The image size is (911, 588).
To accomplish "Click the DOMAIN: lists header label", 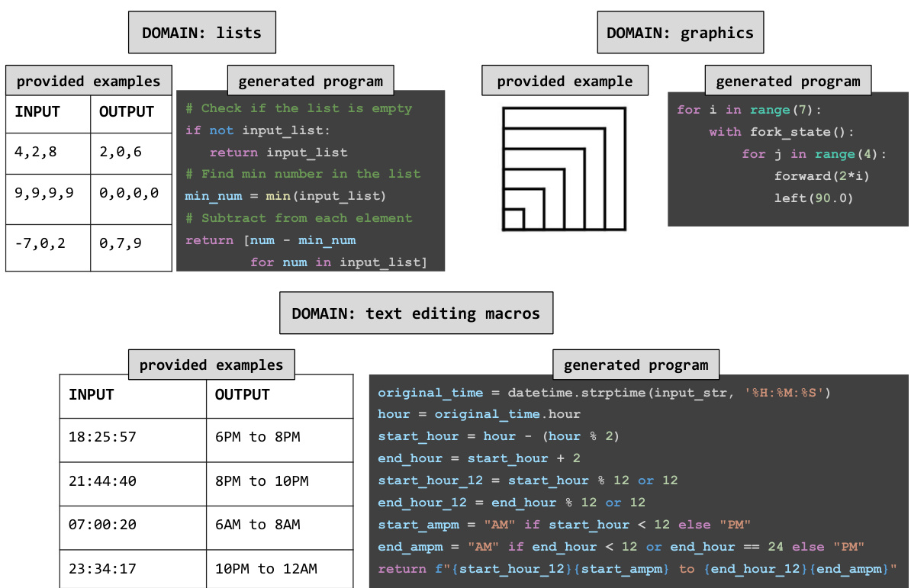I will [201, 32].
